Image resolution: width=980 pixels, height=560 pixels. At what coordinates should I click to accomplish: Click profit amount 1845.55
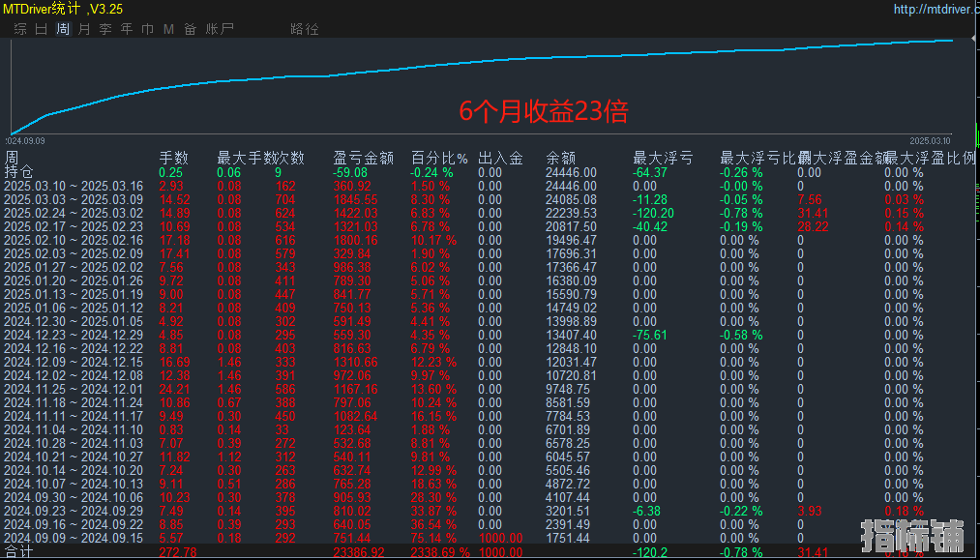point(356,200)
